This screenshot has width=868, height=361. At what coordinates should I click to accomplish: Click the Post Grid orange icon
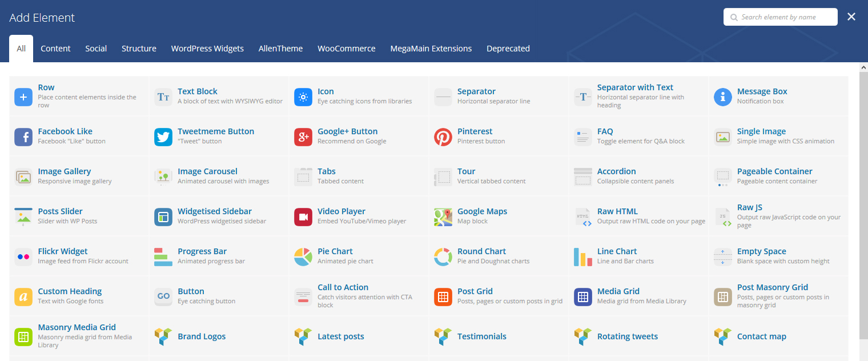443,297
